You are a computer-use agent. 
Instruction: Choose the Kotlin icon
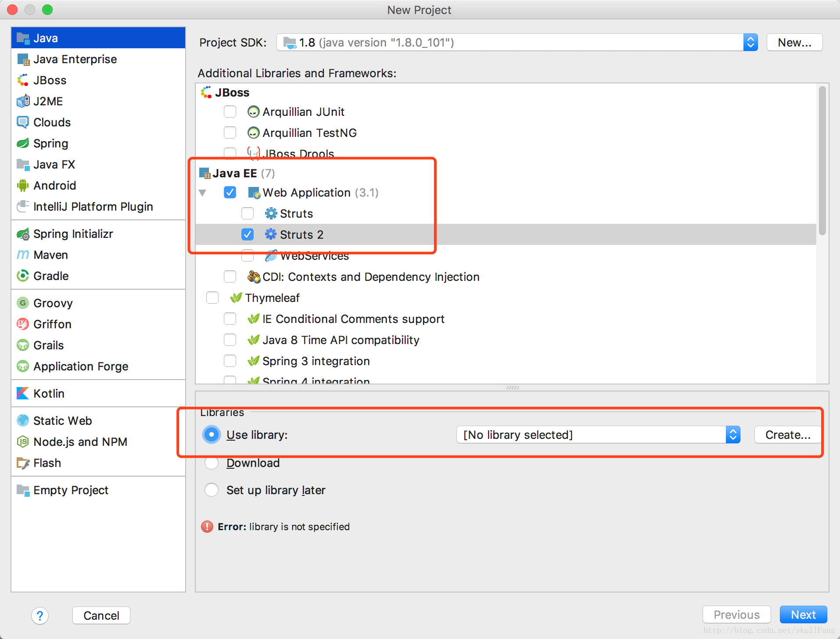(x=23, y=394)
